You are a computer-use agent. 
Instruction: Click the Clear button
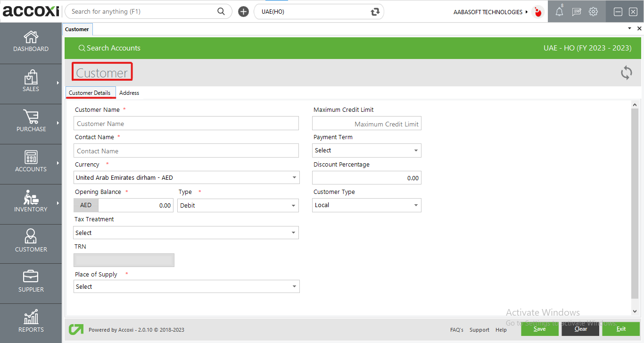tap(580, 329)
